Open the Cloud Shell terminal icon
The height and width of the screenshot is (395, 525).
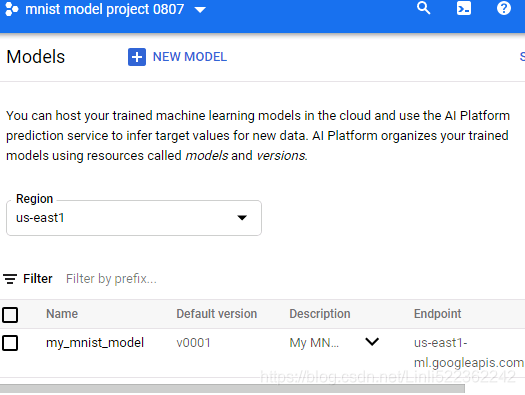(x=464, y=8)
